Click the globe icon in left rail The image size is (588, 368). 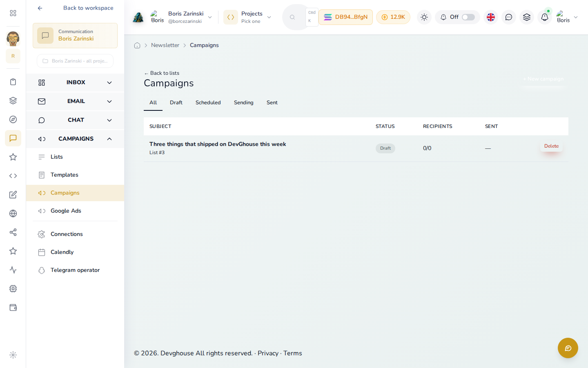[13, 213]
